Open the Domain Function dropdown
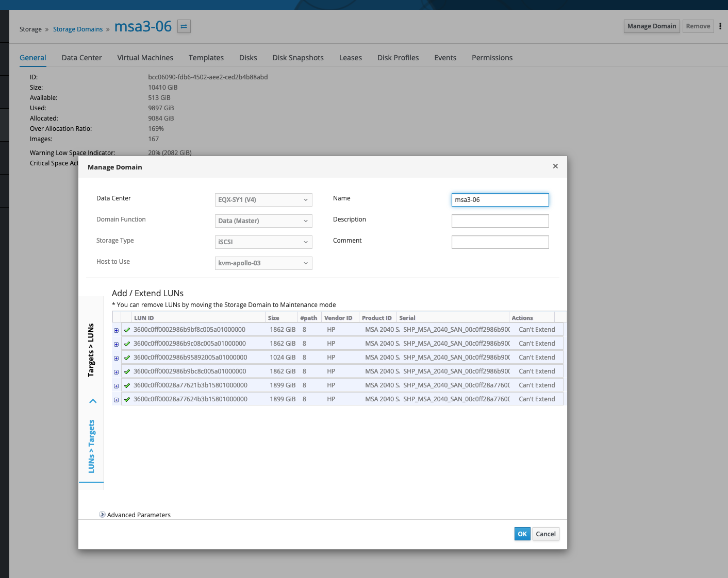This screenshot has height=578, width=728. 263,221
